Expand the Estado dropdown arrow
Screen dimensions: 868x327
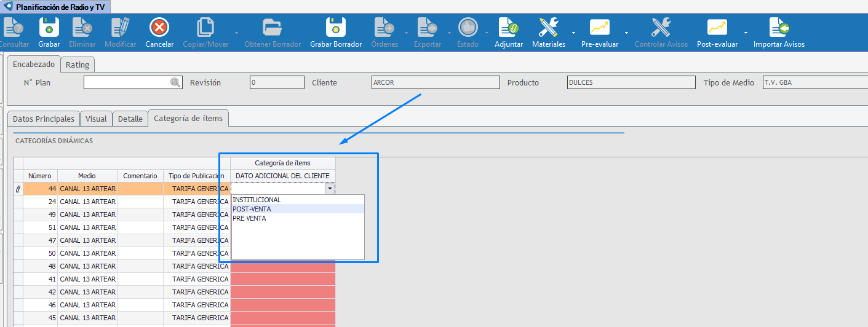487,32
